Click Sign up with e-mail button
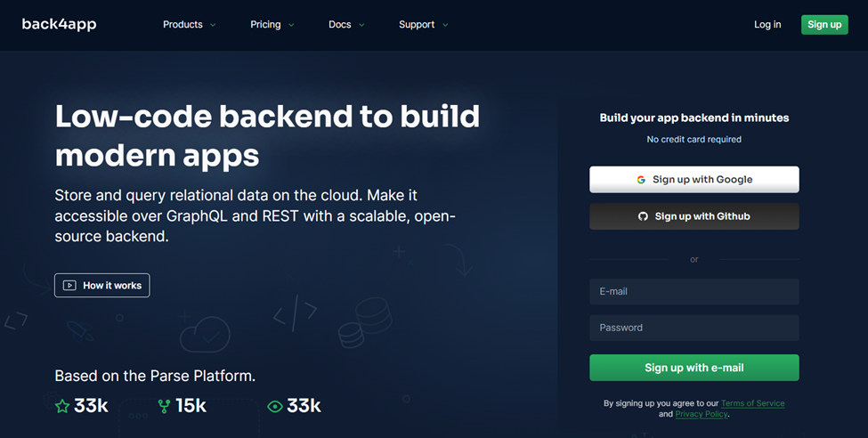The image size is (868, 438). tap(694, 368)
